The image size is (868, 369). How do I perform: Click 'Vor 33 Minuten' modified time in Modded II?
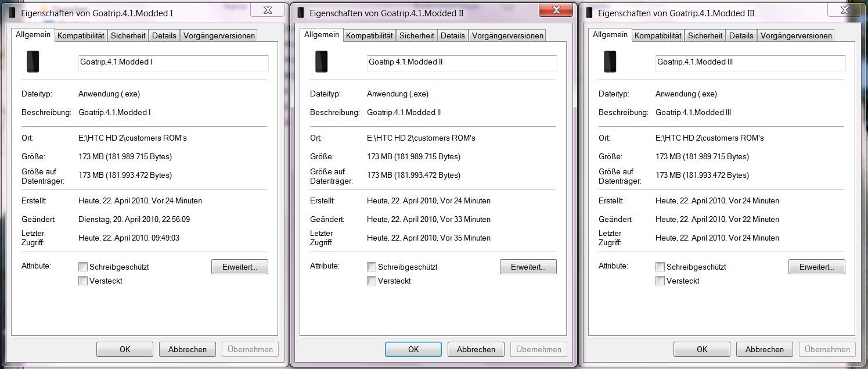pyautogui.click(x=464, y=220)
